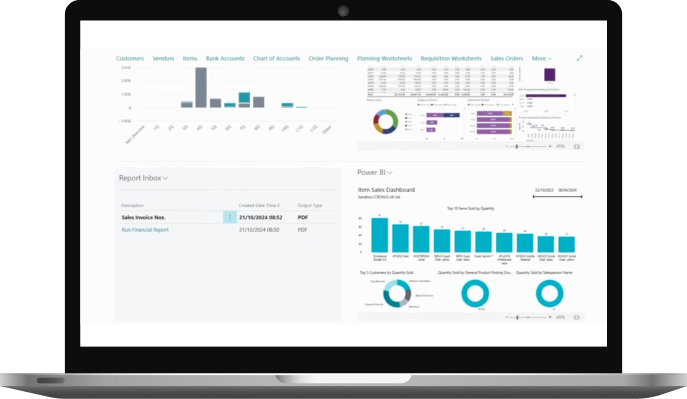Click the Quantity Sold by Salesperson Name donut
The image size is (687, 399).
549,293
